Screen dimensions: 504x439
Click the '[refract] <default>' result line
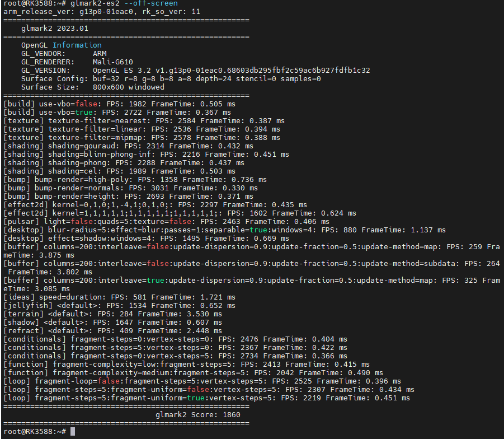113,330
